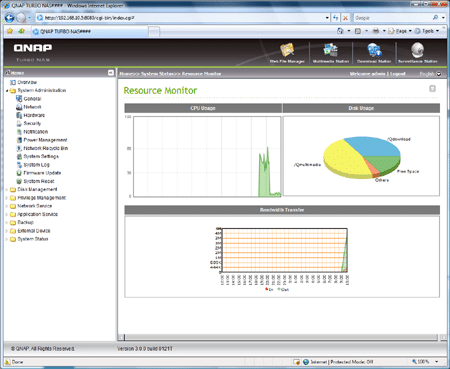Screen dimensions: 450x369
Task: Click in Google search box
Action: [x=392, y=18]
